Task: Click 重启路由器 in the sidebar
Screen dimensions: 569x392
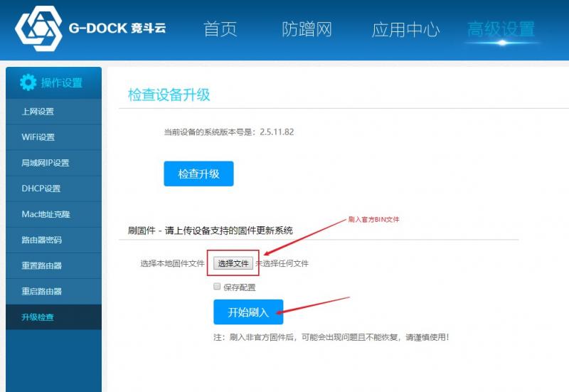Action: (x=42, y=291)
